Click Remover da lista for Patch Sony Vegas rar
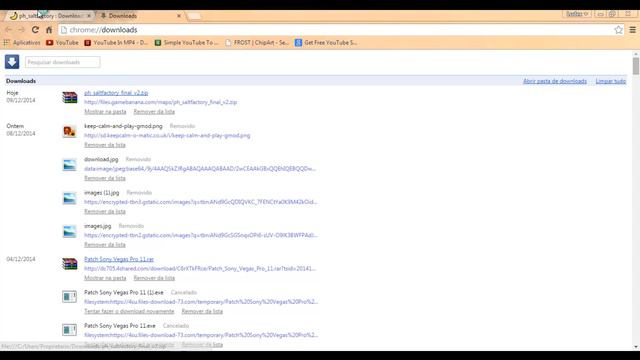Image resolution: width=640 pixels, height=360 pixels. coord(154,278)
